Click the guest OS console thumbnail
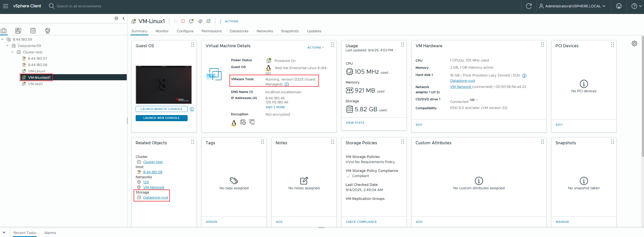 164,84
